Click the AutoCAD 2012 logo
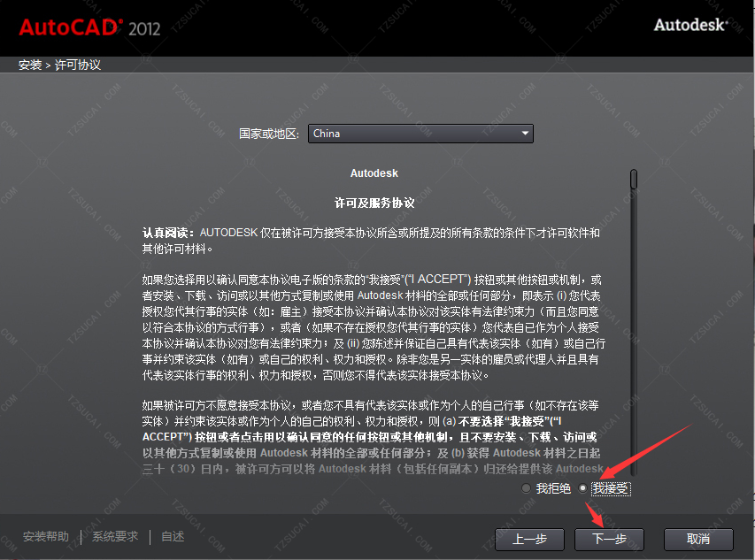This screenshot has width=755, height=560. tap(89, 27)
